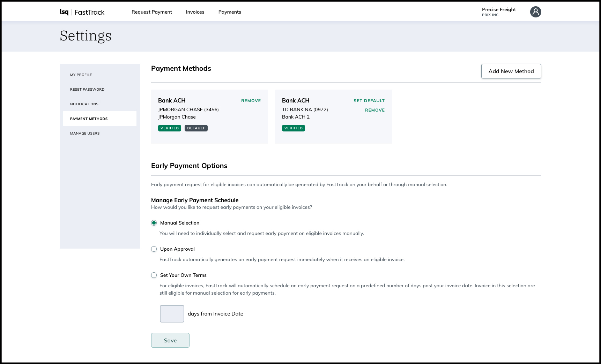This screenshot has height=364, width=601.
Task: Set TD BANK NA as default method
Action: [x=369, y=100]
